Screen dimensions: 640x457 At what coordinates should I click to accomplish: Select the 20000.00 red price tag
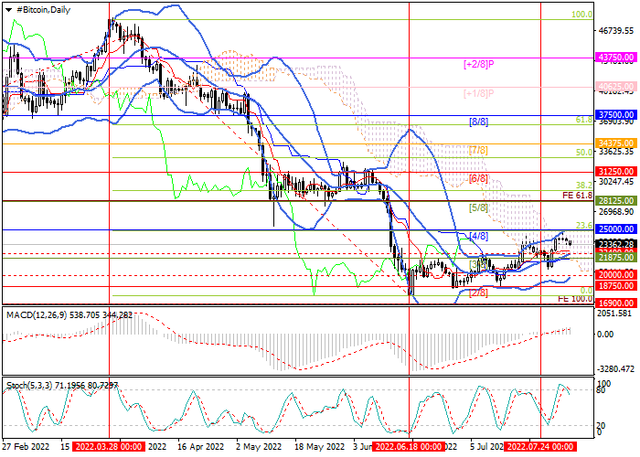pyautogui.click(x=617, y=274)
